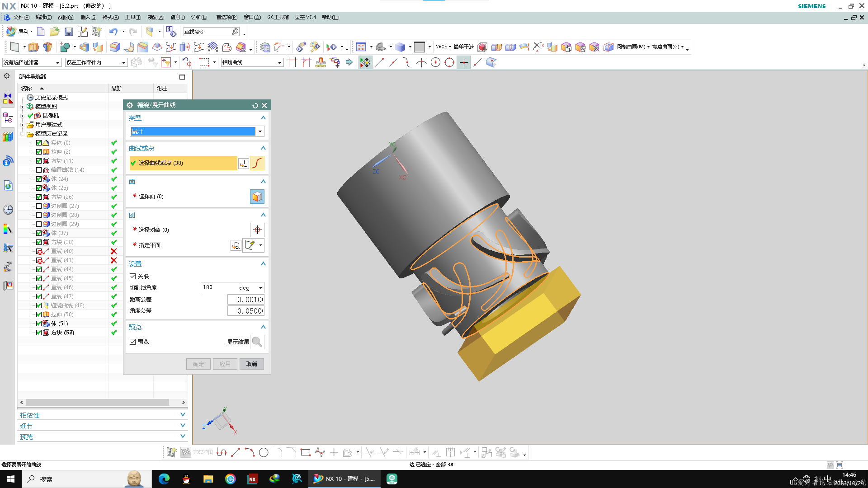Click the show result magnifier icon

[x=257, y=342]
